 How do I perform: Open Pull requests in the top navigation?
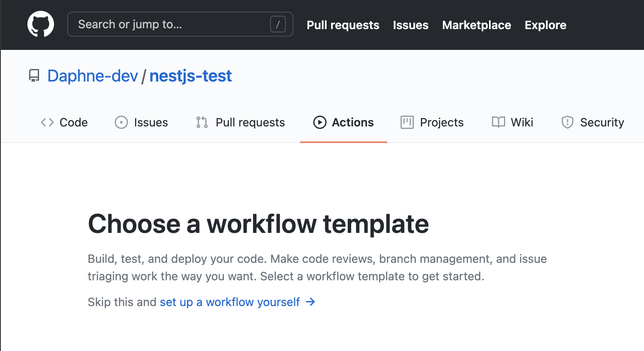point(343,25)
